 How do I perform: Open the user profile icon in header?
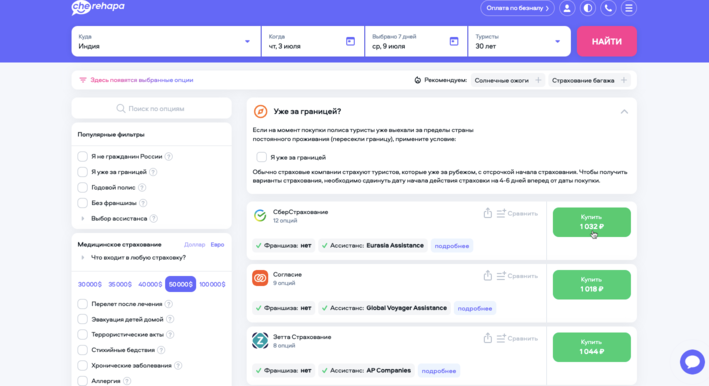567,8
